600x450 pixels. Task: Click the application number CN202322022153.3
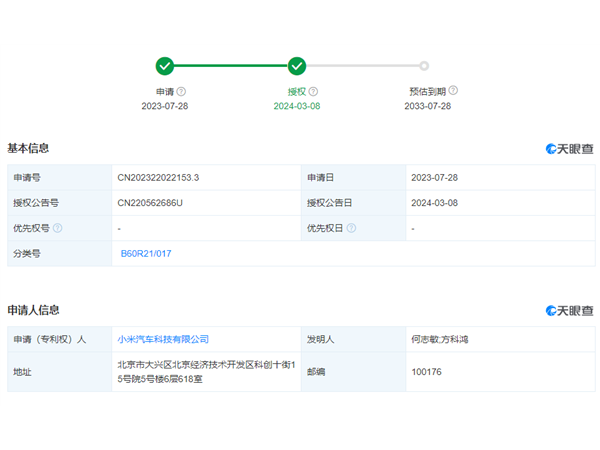click(x=158, y=177)
